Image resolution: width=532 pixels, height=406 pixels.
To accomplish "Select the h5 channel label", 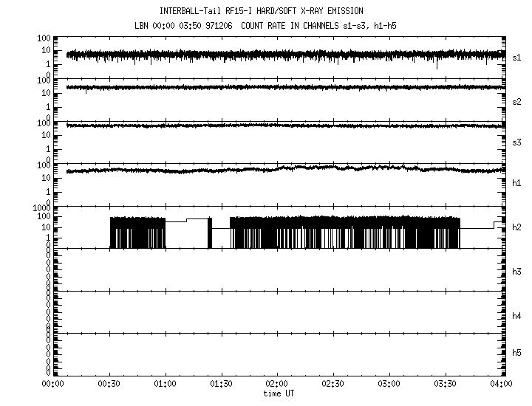I will coord(517,353).
